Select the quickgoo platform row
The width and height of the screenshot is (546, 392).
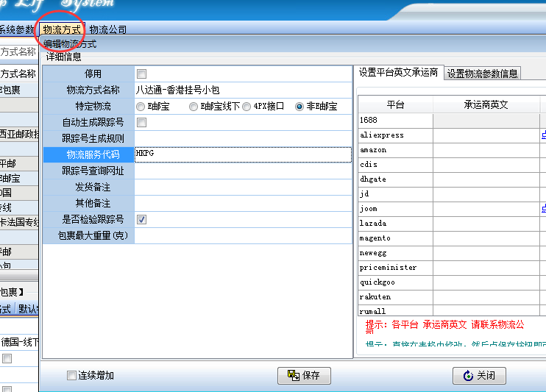(396, 282)
